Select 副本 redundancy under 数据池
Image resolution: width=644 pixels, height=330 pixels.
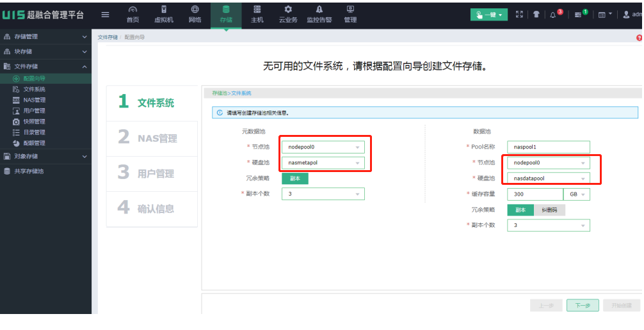pos(520,210)
